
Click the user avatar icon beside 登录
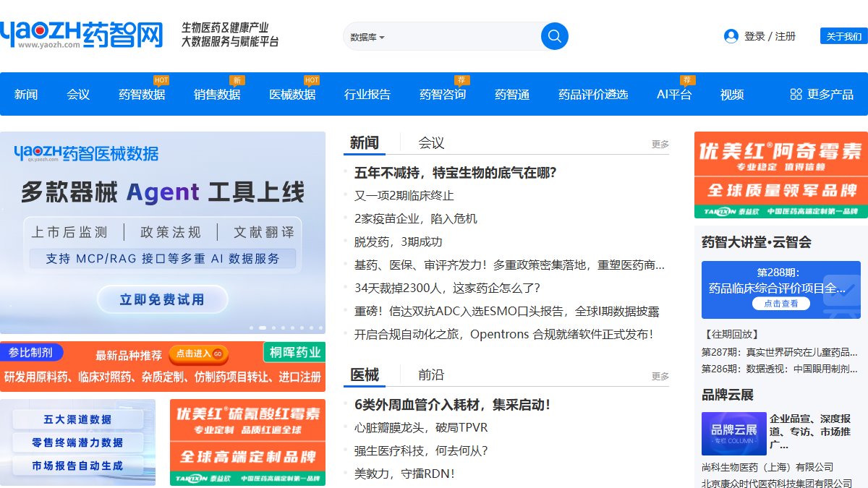tap(731, 36)
